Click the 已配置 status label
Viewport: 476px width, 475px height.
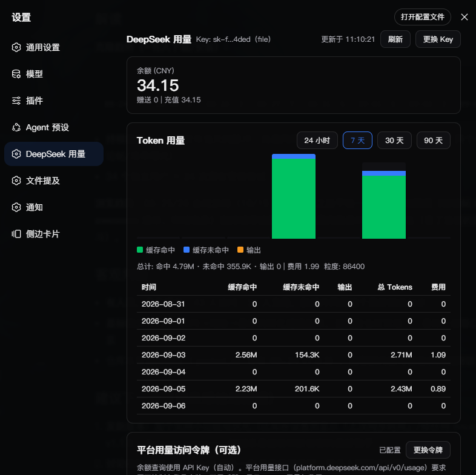coord(390,450)
